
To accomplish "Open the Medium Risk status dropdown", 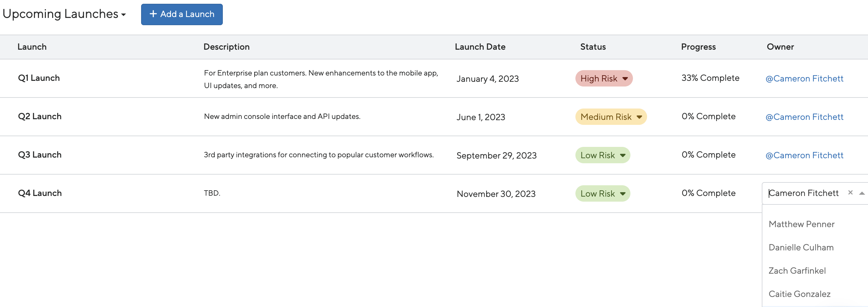I will [611, 117].
